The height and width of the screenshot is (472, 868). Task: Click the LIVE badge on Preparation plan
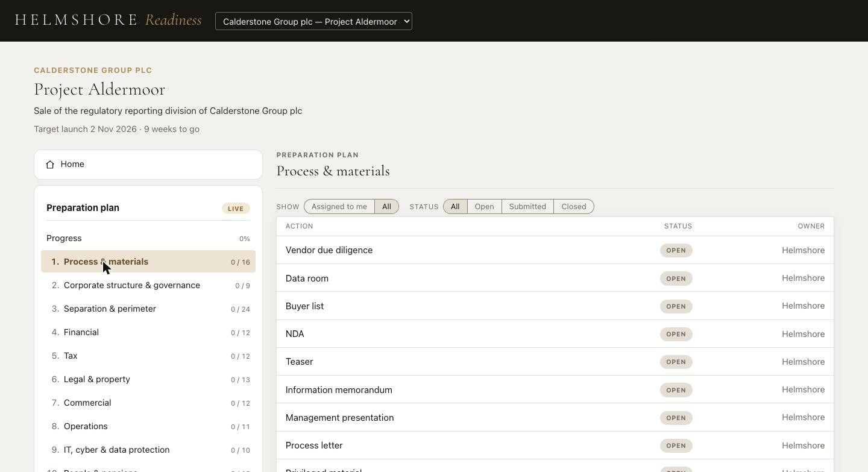tap(236, 209)
